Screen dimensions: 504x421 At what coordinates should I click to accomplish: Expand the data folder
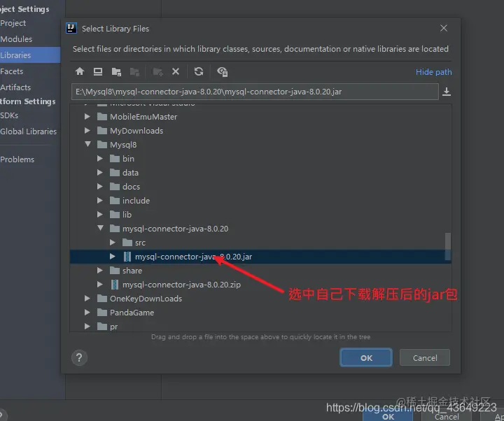[x=100, y=173]
